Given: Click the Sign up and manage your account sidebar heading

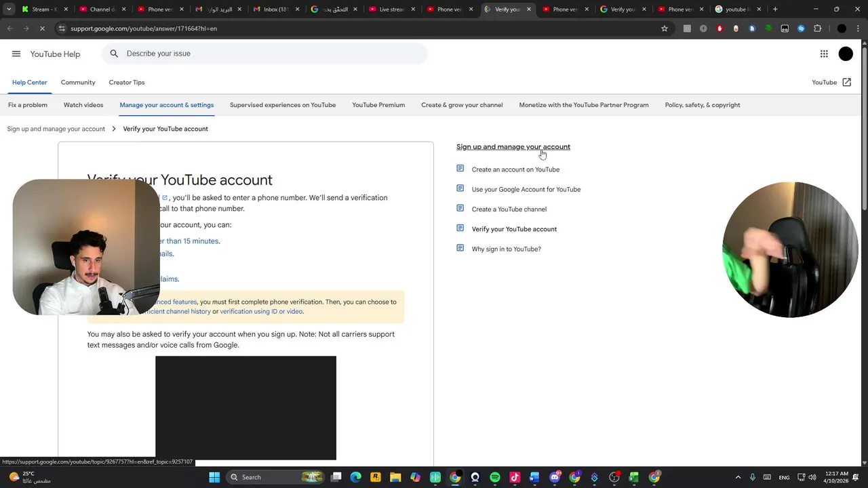Looking at the screenshot, I should click(x=513, y=146).
